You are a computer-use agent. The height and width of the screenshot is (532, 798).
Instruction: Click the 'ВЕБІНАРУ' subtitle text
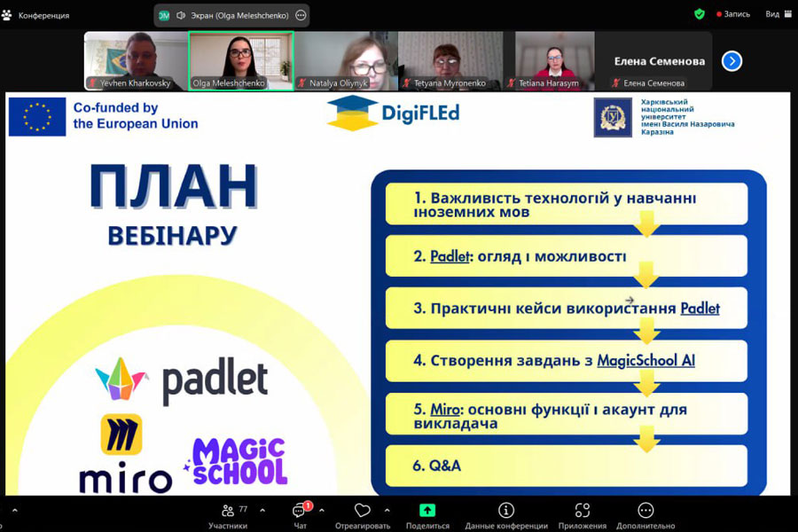coord(173,236)
